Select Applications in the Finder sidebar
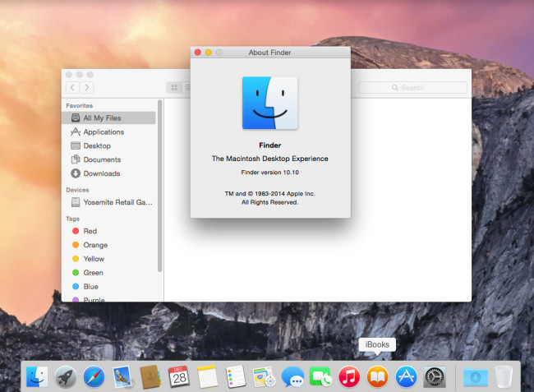The height and width of the screenshot is (392, 534). click(104, 131)
